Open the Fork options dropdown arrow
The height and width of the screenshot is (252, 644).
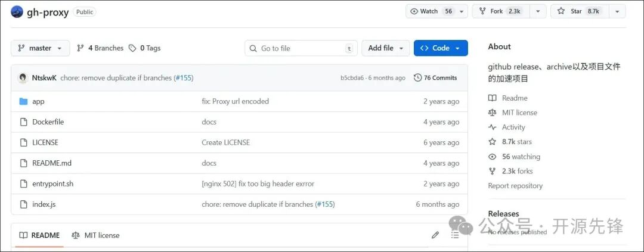point(538,11)
